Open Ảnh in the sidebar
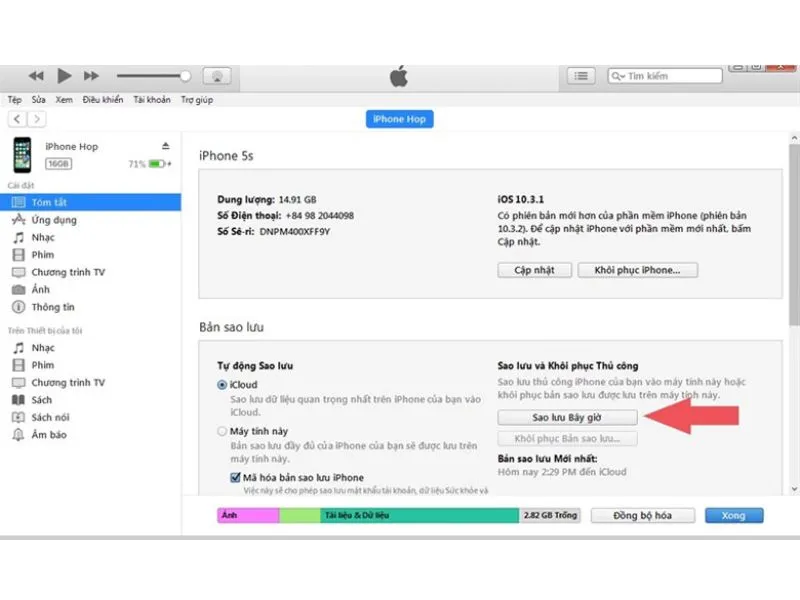 point(40,289)
